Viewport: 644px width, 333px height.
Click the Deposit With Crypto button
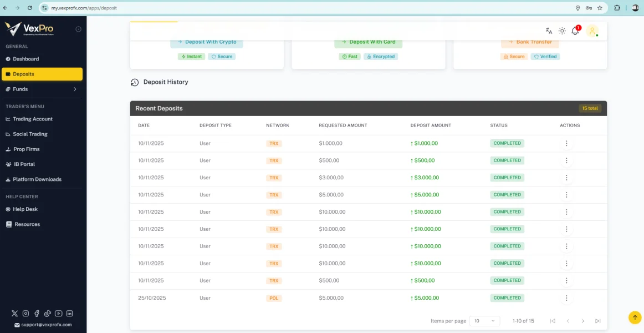pos(207,42)
